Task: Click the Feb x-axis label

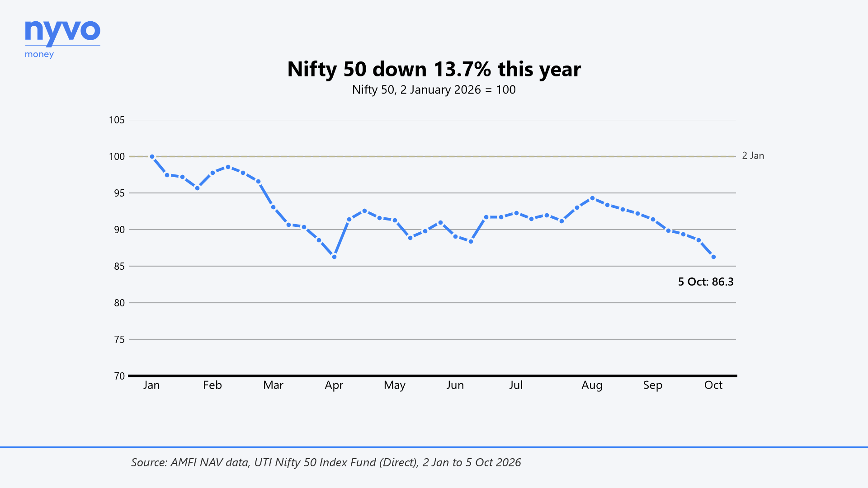Action: pos(212,385)
